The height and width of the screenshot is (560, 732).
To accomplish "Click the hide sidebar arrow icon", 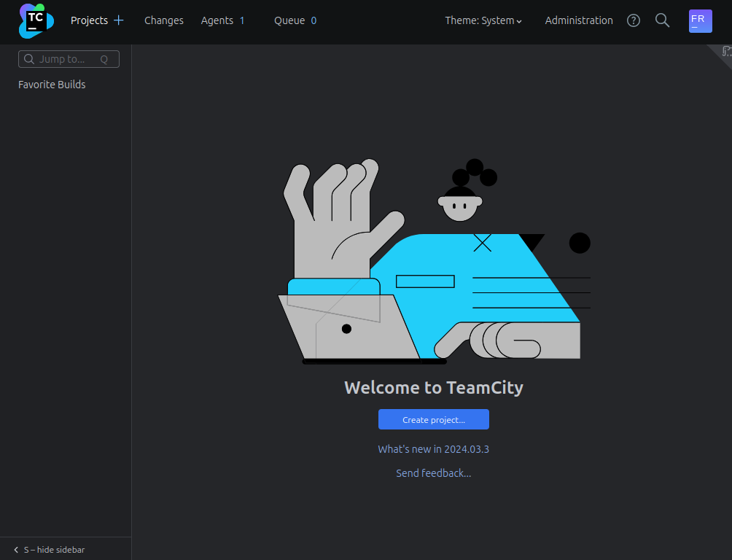I will tap(16, 550).
